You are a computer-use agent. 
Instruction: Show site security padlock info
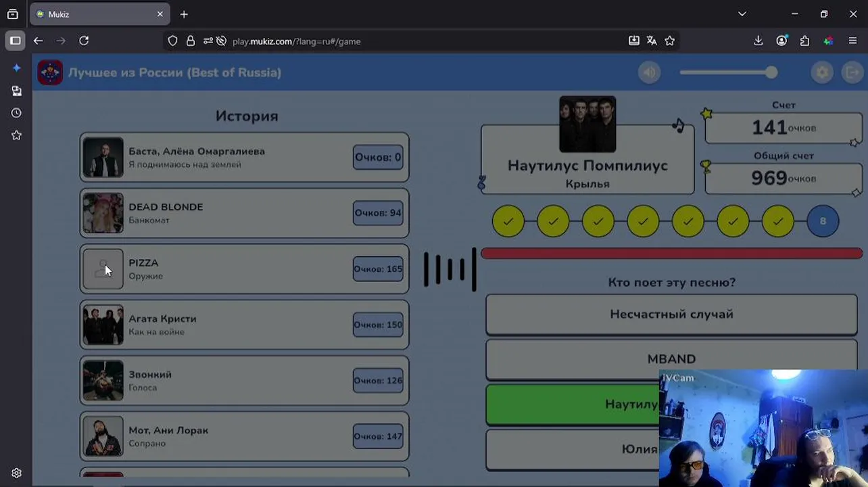coord(191,41)
